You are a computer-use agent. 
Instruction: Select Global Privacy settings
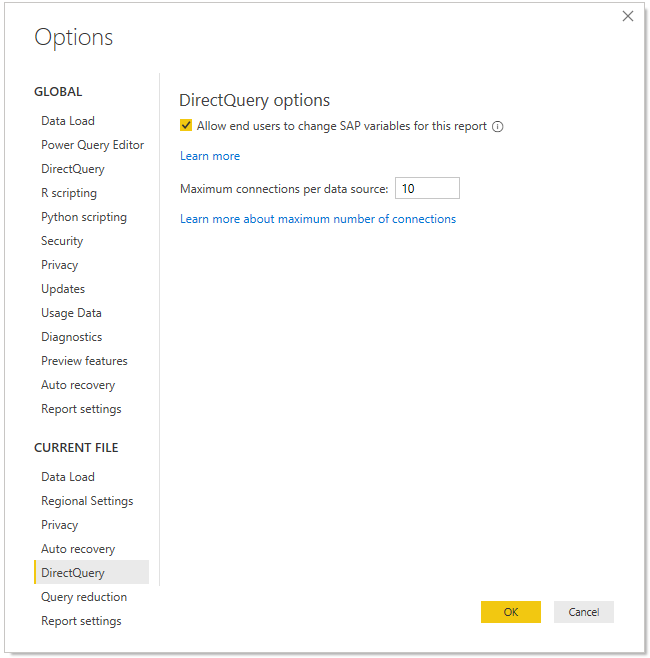(x=60, y=265)
